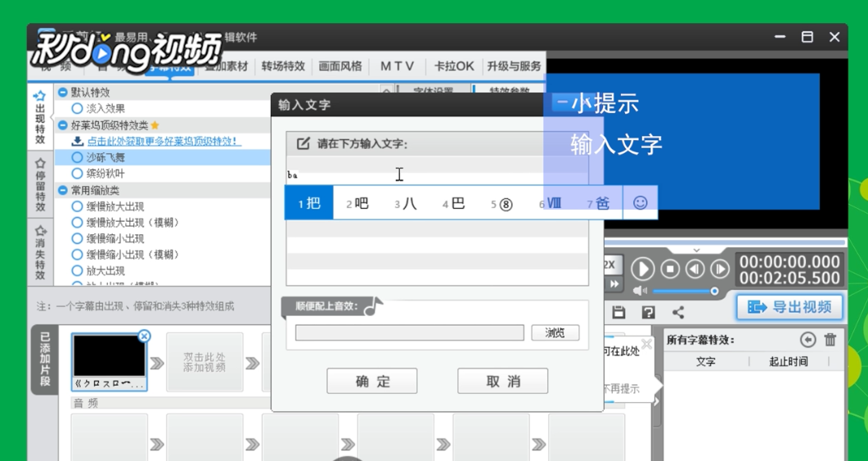Step back one frame in preview
868x461 pixels.
(x=695, y=269)
